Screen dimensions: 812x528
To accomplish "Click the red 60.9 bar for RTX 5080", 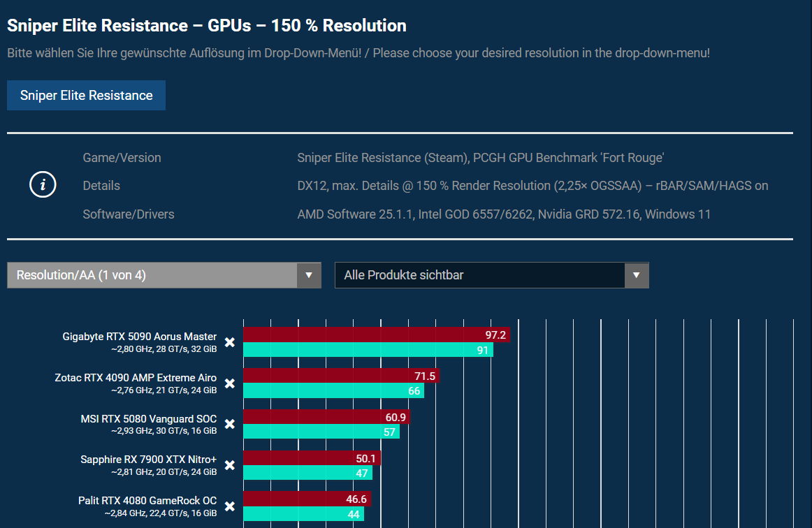I will tap(327, 417).
